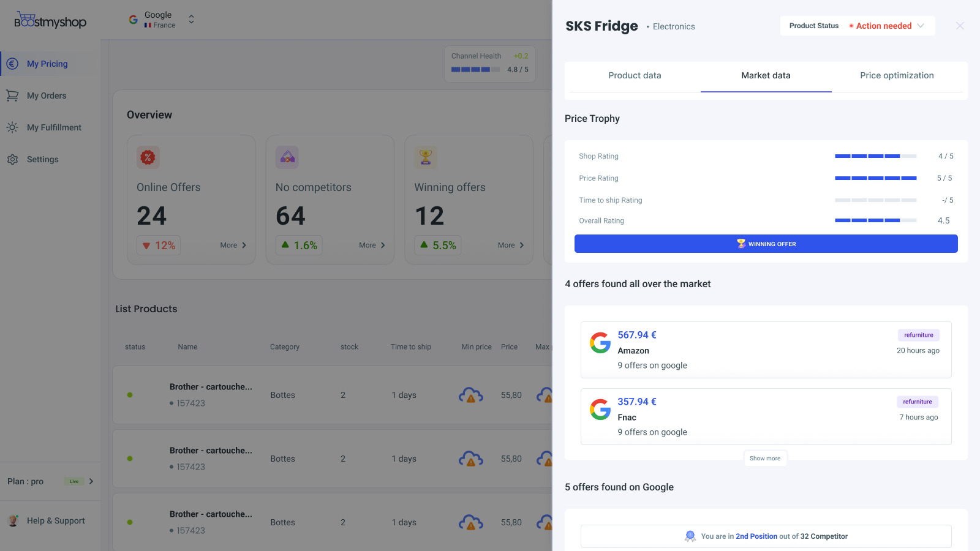Click the Electronics category label
This screenshot has height=551, width=980.
click(x=674, y=27)
